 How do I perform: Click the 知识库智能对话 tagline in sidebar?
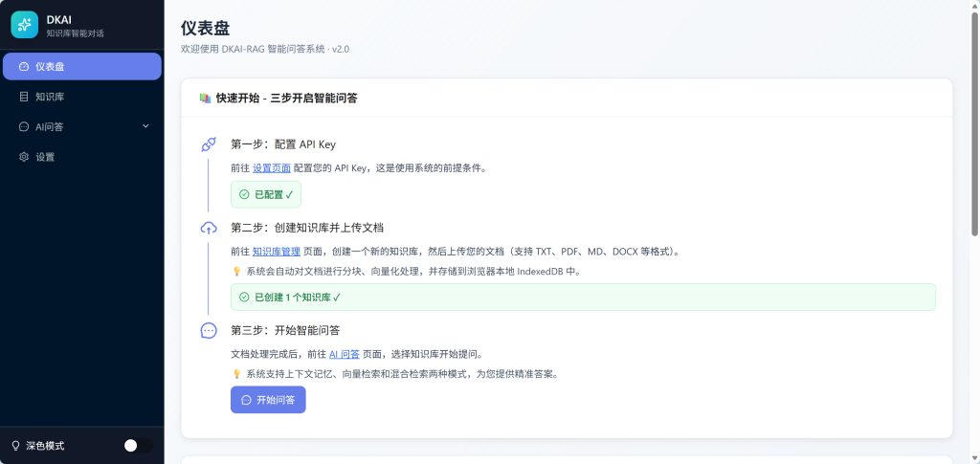75,33
